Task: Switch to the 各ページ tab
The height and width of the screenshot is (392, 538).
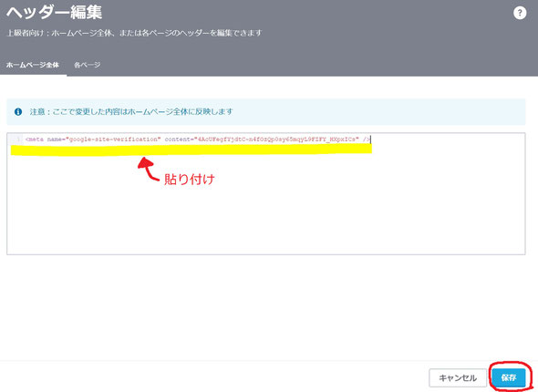Action: click(x=88, y=65)
